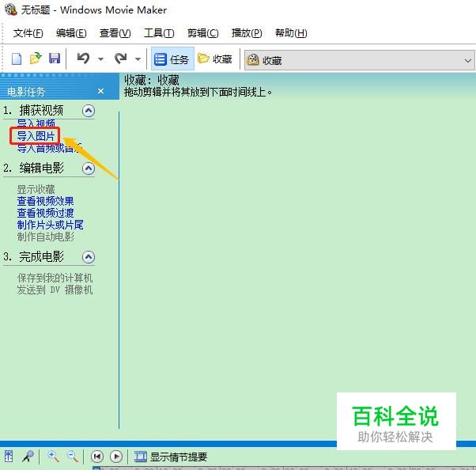The image size is (476, 470).
Task: Click the 制作片头或片尾 link
Action: click(50, 225)
